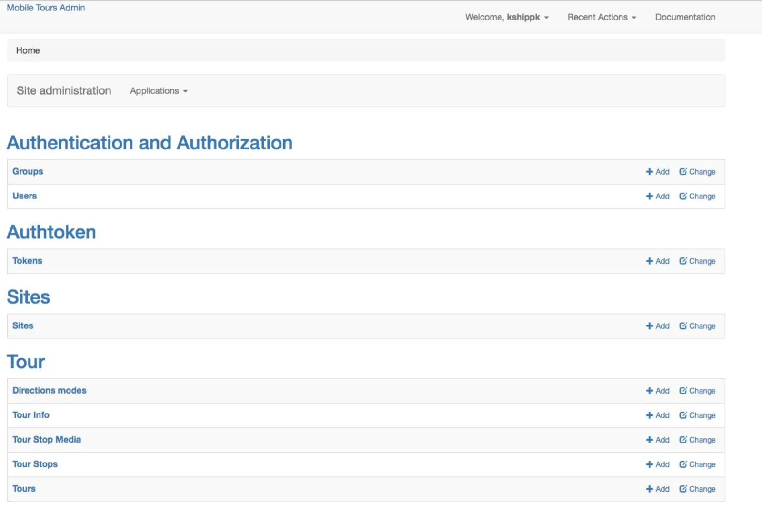
Task: Click the Change pencil icon for Tour Stops
Action: (683, 464)
